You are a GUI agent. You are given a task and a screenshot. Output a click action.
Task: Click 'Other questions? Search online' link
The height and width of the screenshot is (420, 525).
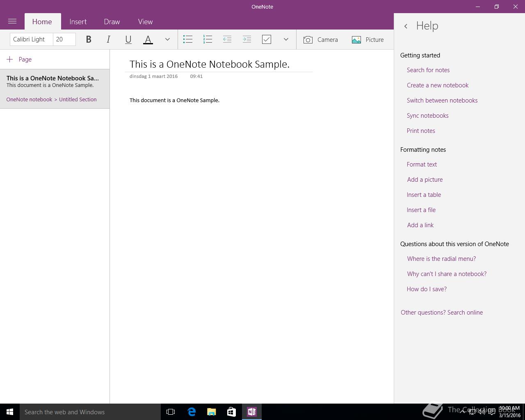coord(442,313)
